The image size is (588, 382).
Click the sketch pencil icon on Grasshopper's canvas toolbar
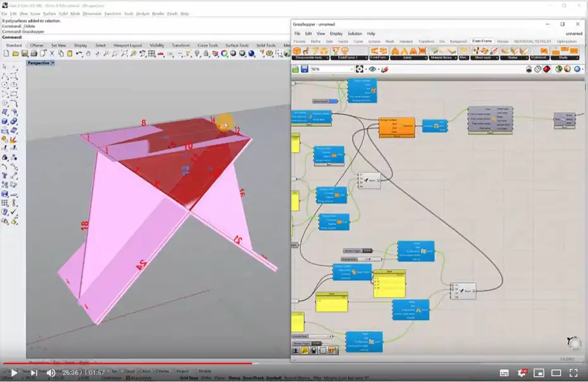point(385,69)
